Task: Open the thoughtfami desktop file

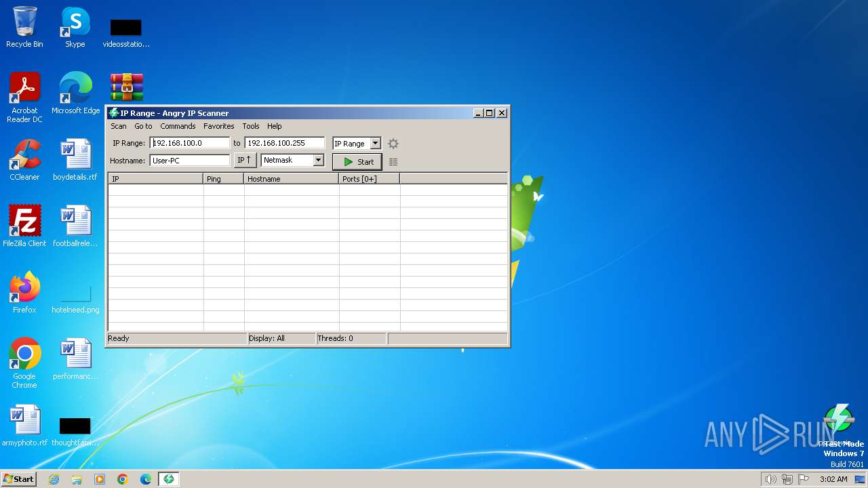Action: [75, 431]
